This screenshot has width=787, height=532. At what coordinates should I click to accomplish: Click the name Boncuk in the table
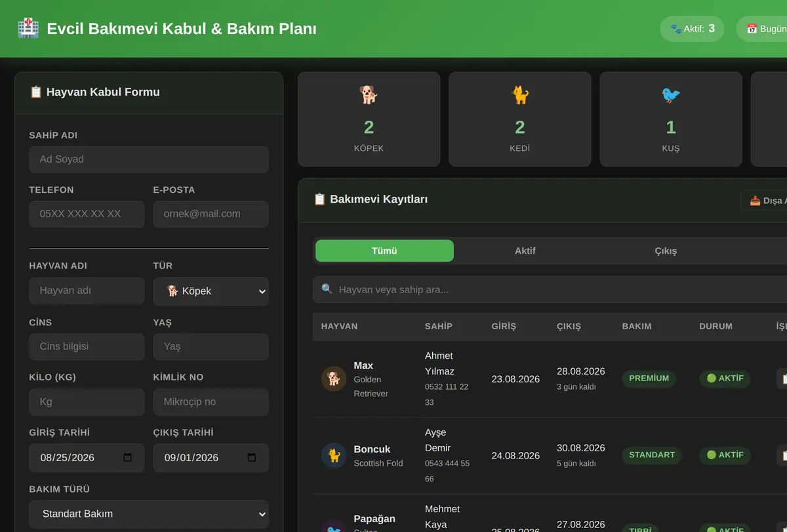372,449
